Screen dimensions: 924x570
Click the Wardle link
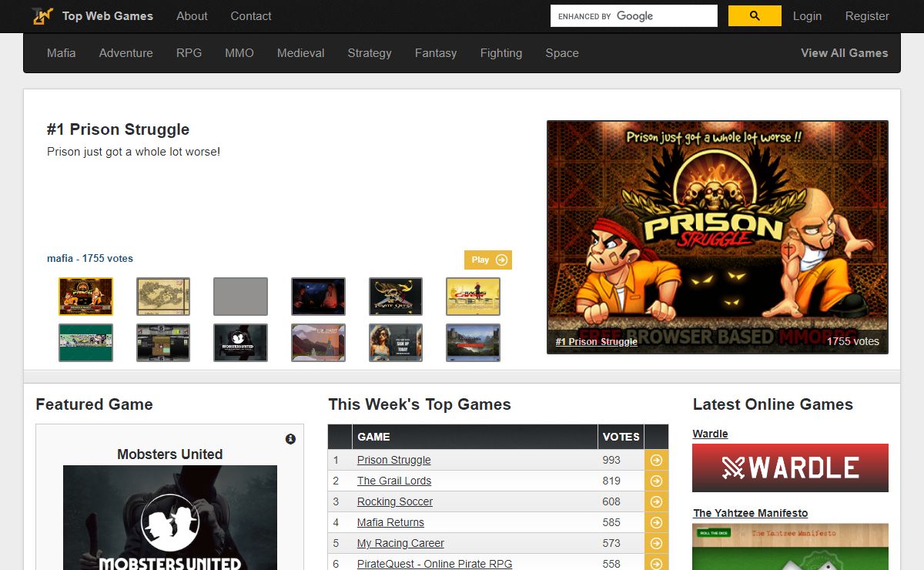coord(710,434)
